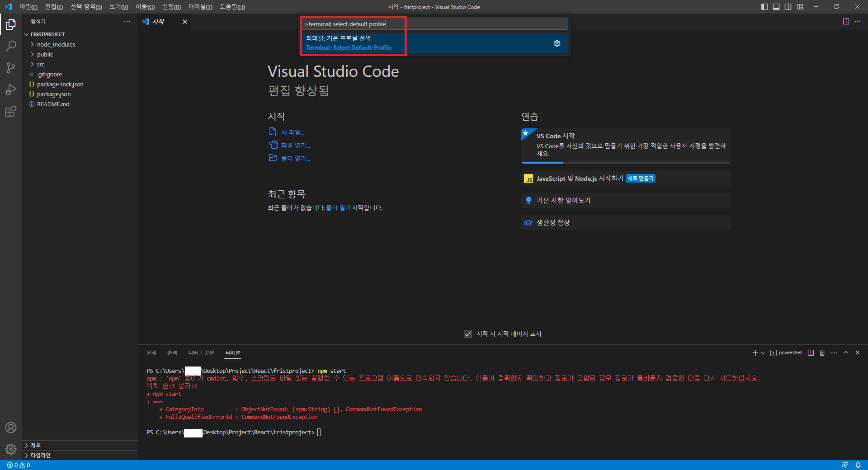Expand the src folder
The height and width of the screenshot is (470, 868).
80,64
